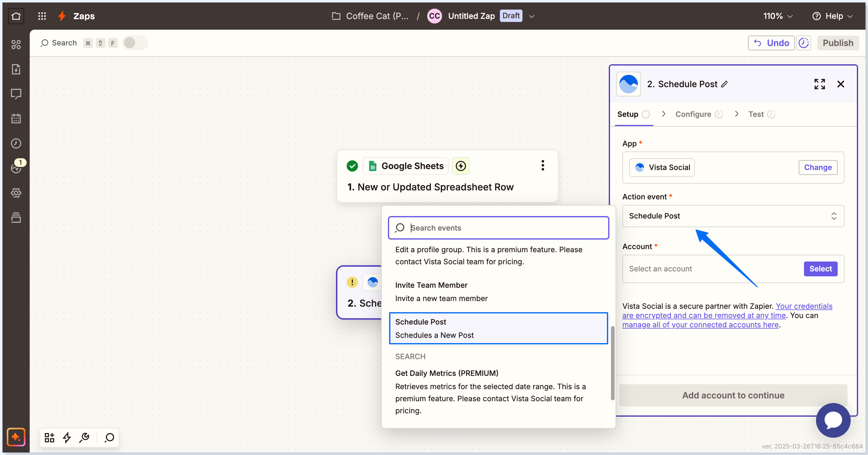Image resolution: width=868 pixels, height=455 pixels.
Task: Click the Google Sheets app label on step 1
Action: (406, 166)
